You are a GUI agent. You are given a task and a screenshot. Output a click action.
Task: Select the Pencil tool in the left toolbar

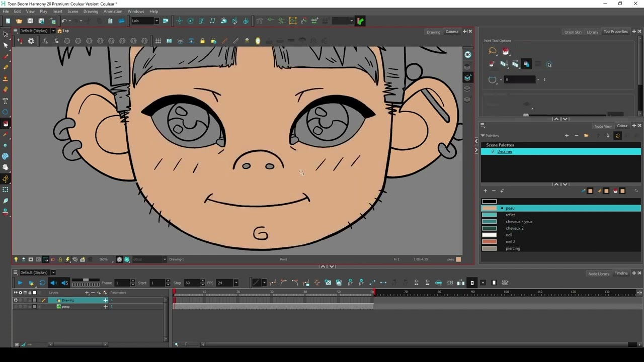click(6, 67)
